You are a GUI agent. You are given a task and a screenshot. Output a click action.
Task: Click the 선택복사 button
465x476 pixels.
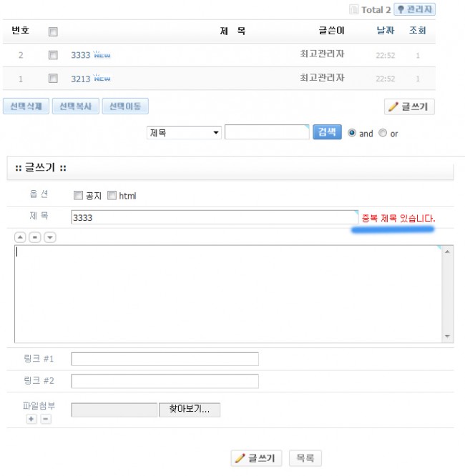76,106
